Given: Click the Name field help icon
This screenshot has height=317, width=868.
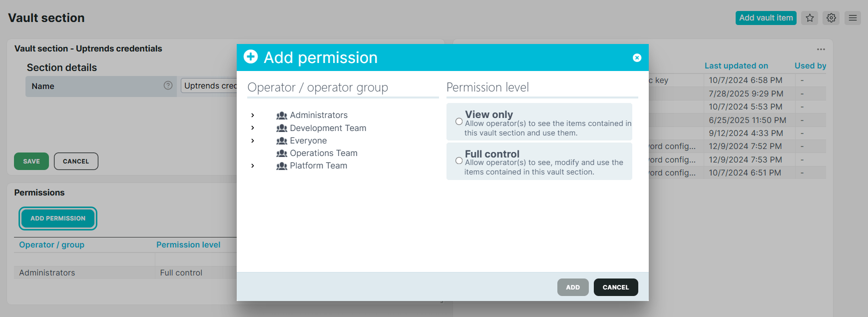Looking at the screenshot, I should coord(168,85).
